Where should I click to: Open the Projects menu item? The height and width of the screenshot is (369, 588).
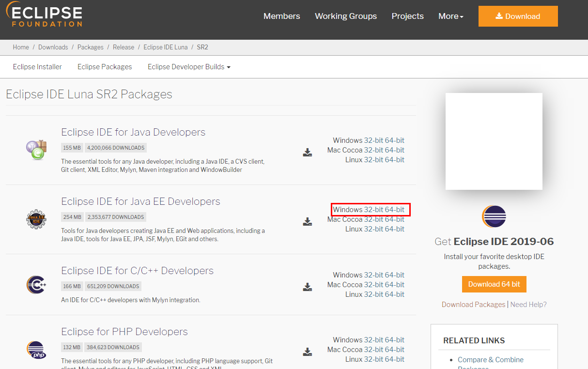click(x=408, y=16)
